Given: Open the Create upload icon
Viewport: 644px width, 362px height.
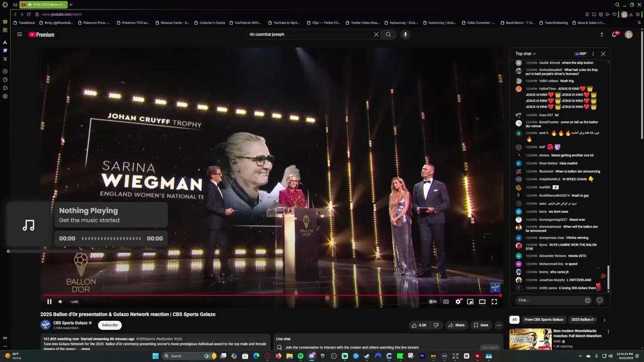Looking at the screenshot, I should pos(602,34).
